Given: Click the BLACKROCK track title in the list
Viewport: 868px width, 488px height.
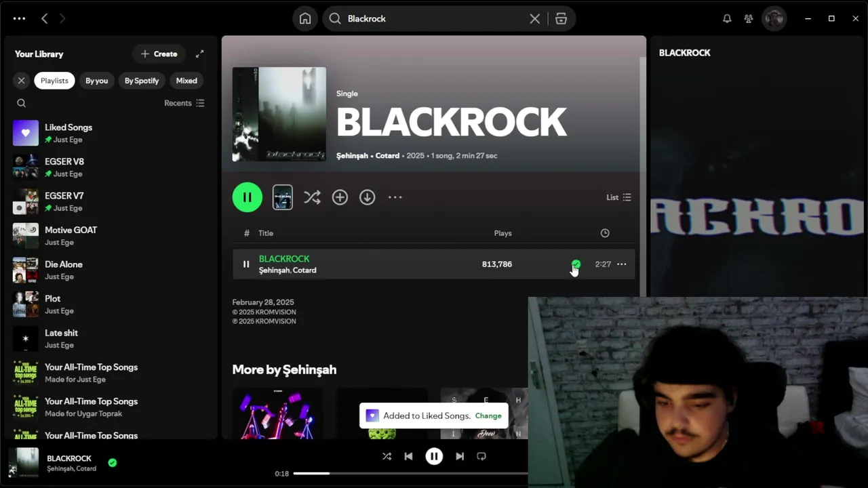Looking at the screenshot, I should click(284, 259).
